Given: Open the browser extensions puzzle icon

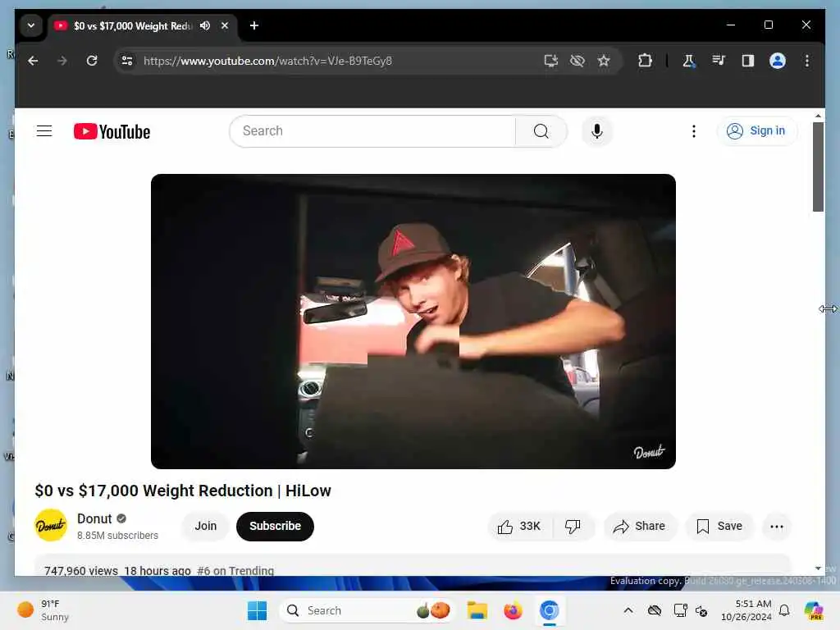Looking at the screenshot, I should 645,61.
